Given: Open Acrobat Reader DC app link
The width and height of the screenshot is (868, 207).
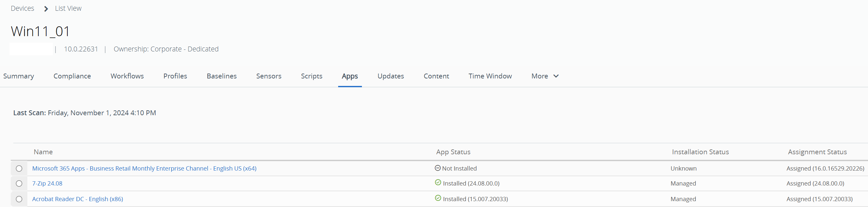Looking at the screenshot, I should click(x=77, y=199).
